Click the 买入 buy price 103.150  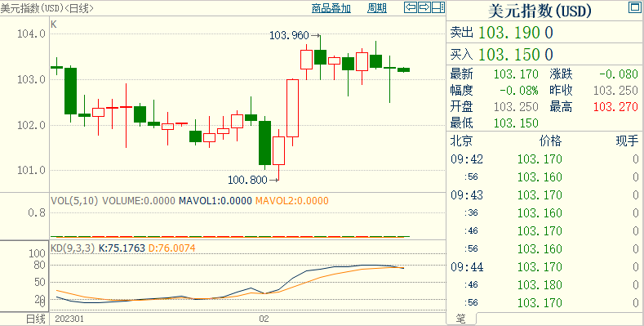point(516,55)
